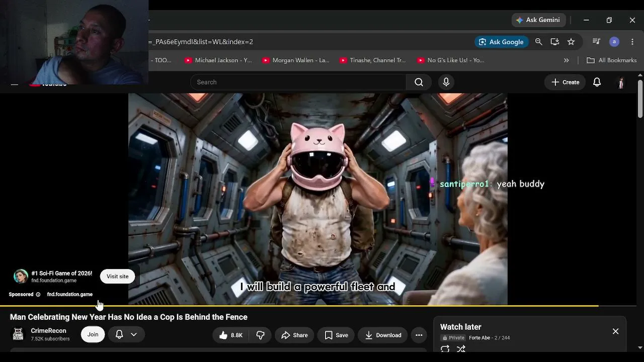Like the video with 8.8K likes
644x362 pixels.
231,335
